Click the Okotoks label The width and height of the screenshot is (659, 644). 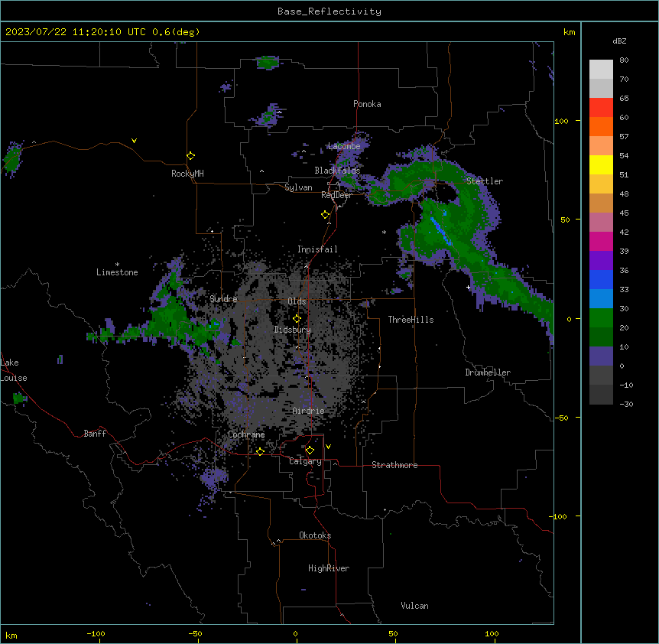315,535
